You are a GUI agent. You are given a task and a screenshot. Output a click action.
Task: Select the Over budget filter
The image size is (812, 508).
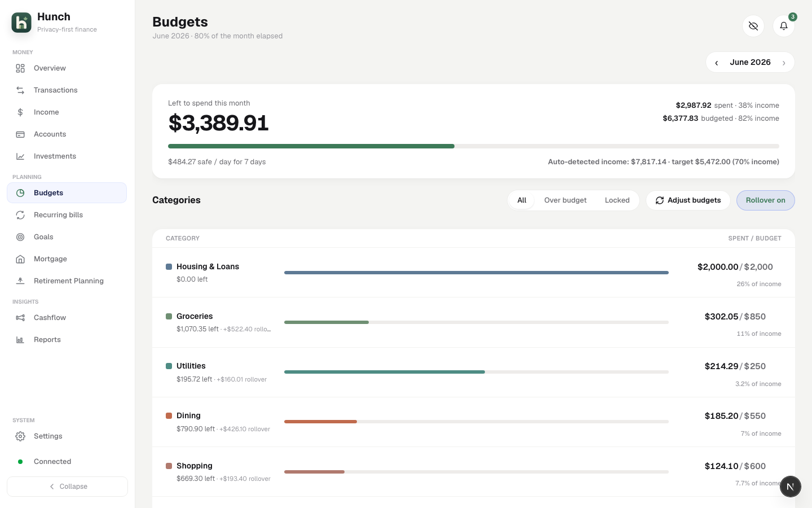point(565,200)
